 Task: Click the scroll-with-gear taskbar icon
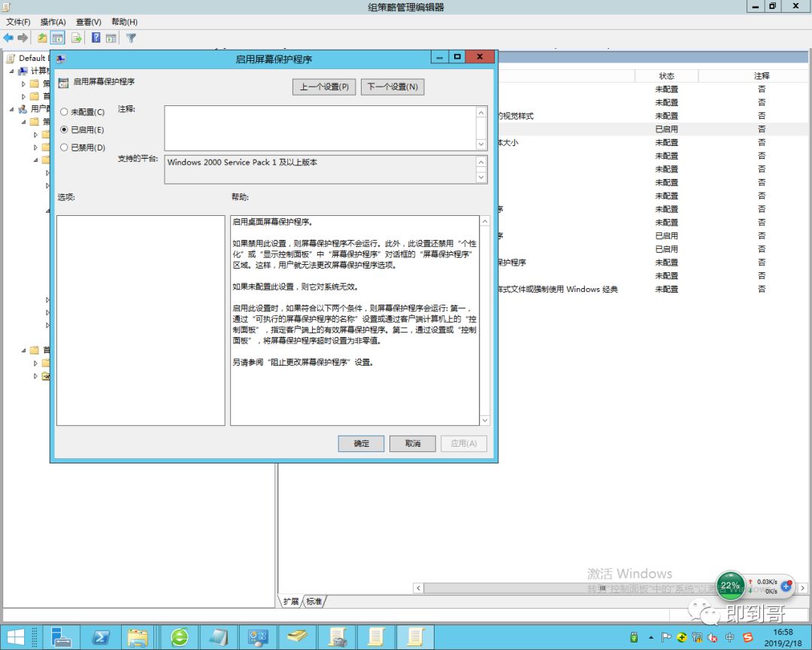(x=337, y=637)
